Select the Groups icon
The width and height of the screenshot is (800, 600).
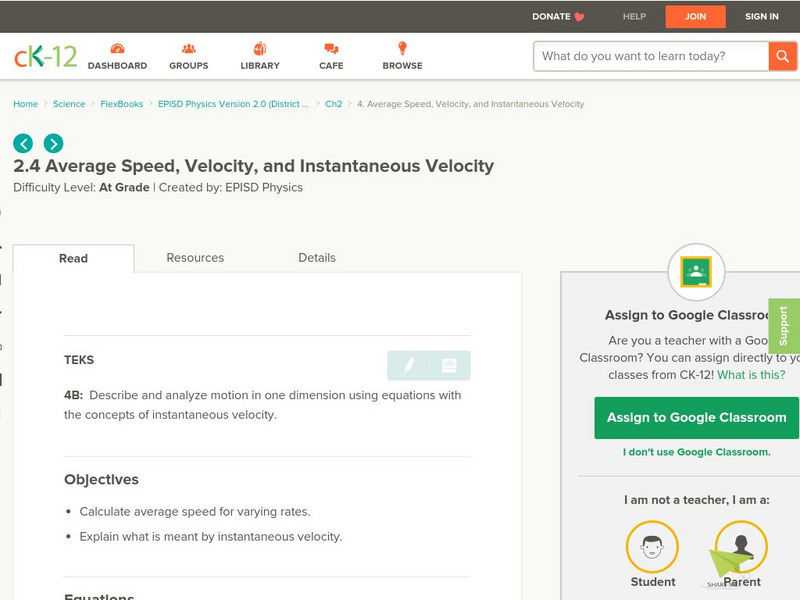tap(188, 57)
